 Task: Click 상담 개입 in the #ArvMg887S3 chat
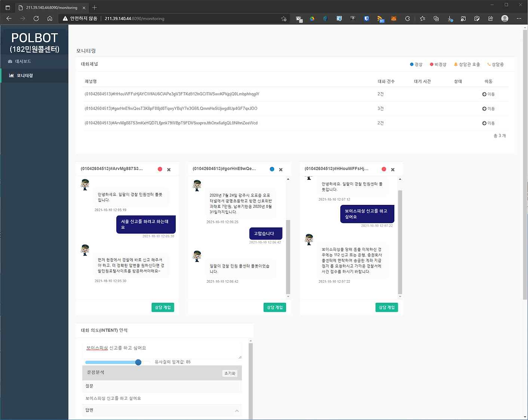pyautogui.click(x=163, y=307)
